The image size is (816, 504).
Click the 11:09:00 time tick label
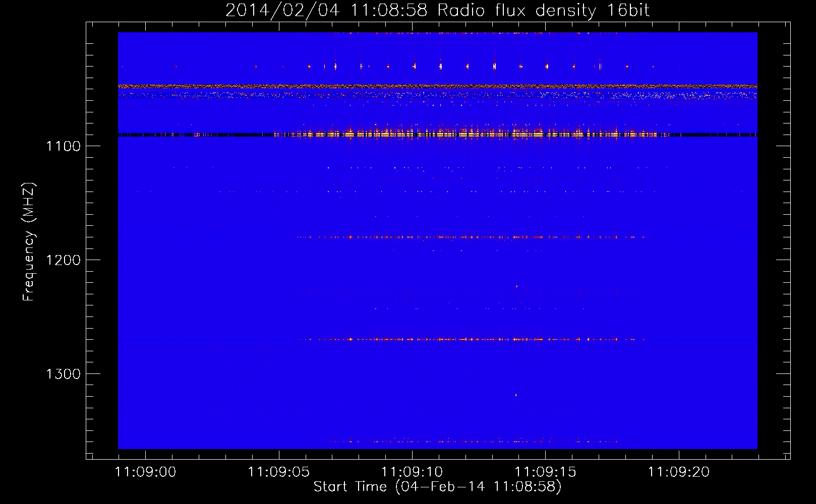tap(145, 472)
